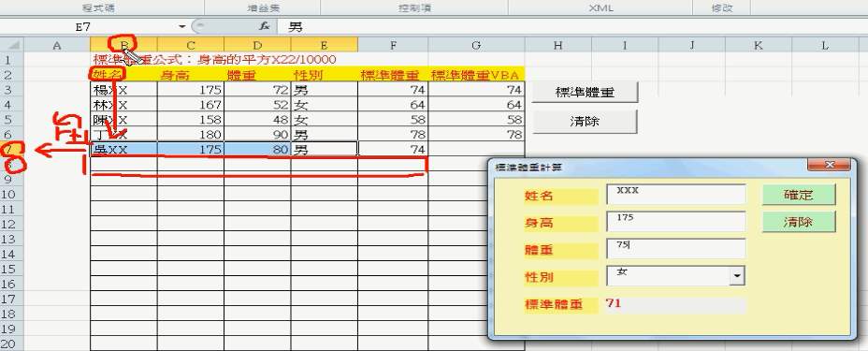Click the 身高 cell showing 180

pos(191,134)
